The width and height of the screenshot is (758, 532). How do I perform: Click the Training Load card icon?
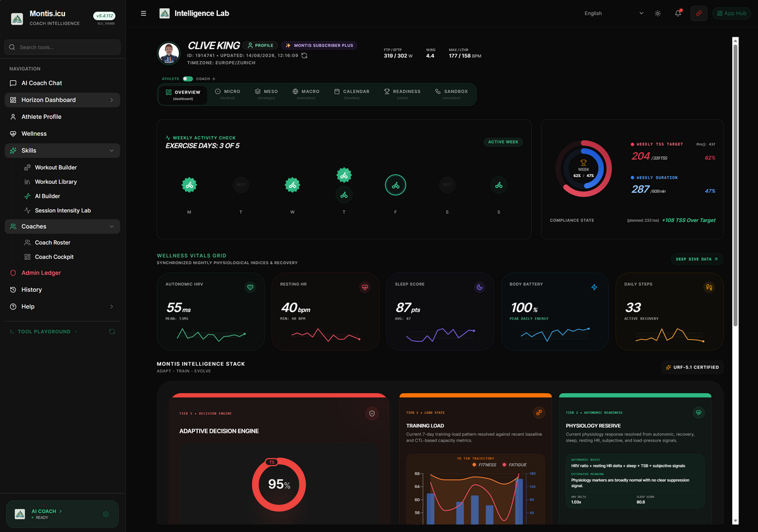pyautogui.click(x=539, y=413)
